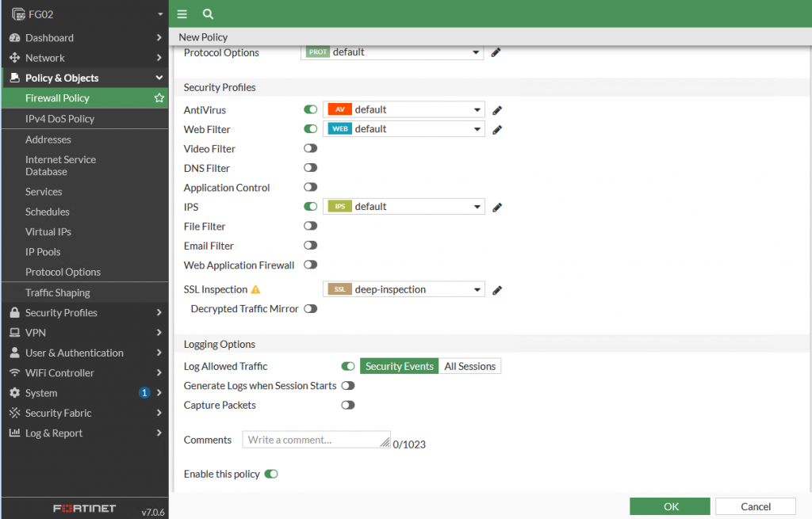Image resolution: width=812 pixels, height=519 pixels.
Task: Click the edit pencil next to Web Filter profile
Action: tap(497, 129)
